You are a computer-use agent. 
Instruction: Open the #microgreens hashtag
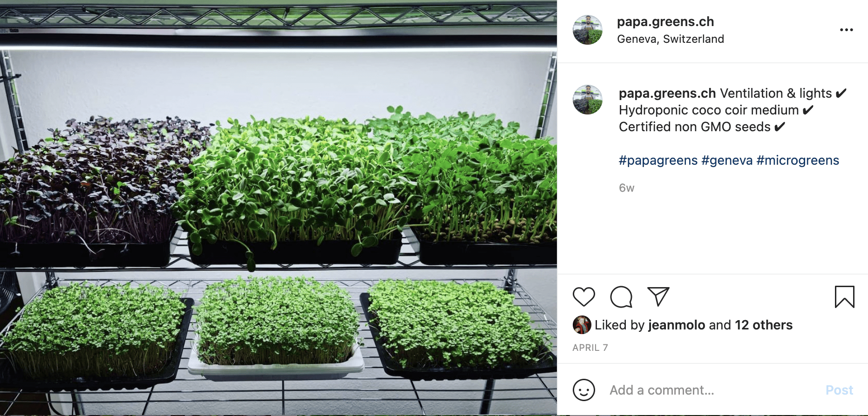(x=798, y=161)
